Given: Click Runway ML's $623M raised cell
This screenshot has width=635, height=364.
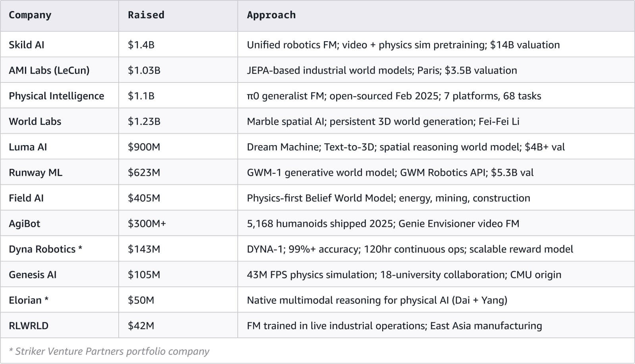Looking at the screenshot, I should [144, 172].
